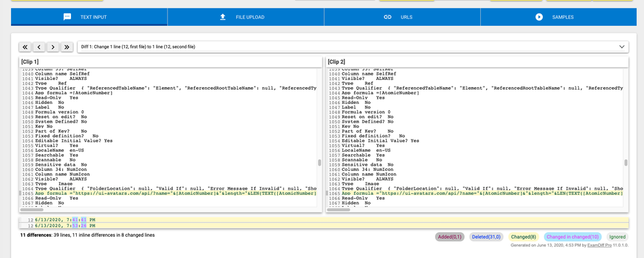Viewport: 644px width, 258px height.
Task: Go to the previous difference arrow
Action: (x=39, y=47)
